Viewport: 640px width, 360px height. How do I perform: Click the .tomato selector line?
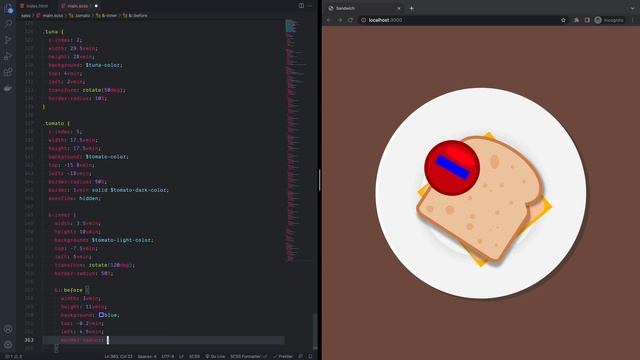[56, 123]
